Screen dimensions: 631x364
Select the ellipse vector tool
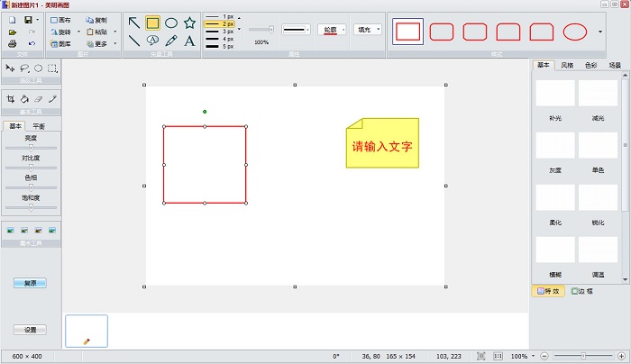[171, 23]
